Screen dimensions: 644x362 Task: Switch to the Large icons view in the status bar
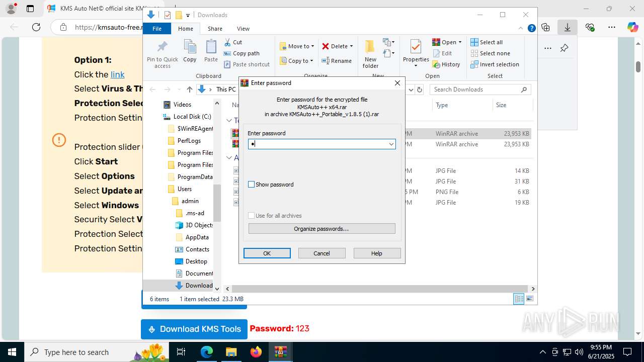pos(529,299)
